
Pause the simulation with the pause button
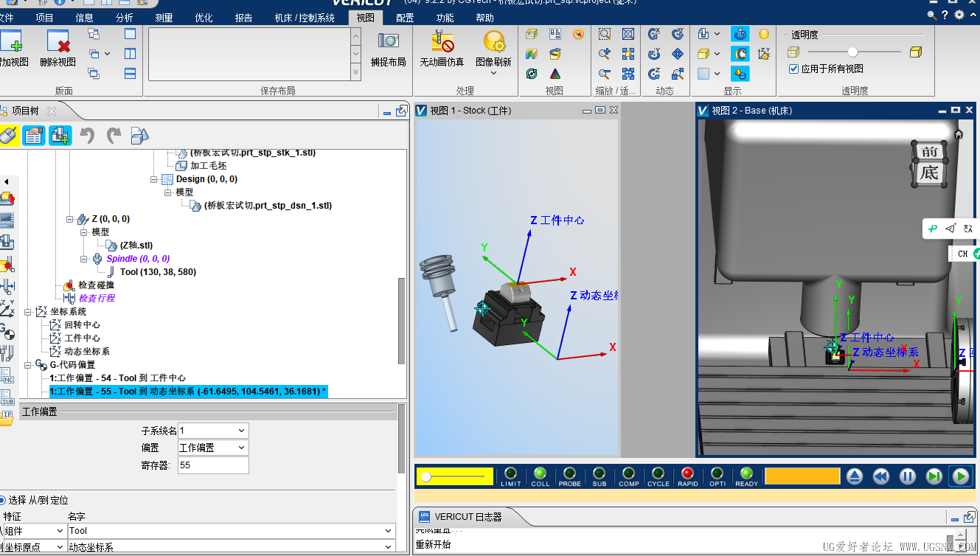click(x=908, y=476)
